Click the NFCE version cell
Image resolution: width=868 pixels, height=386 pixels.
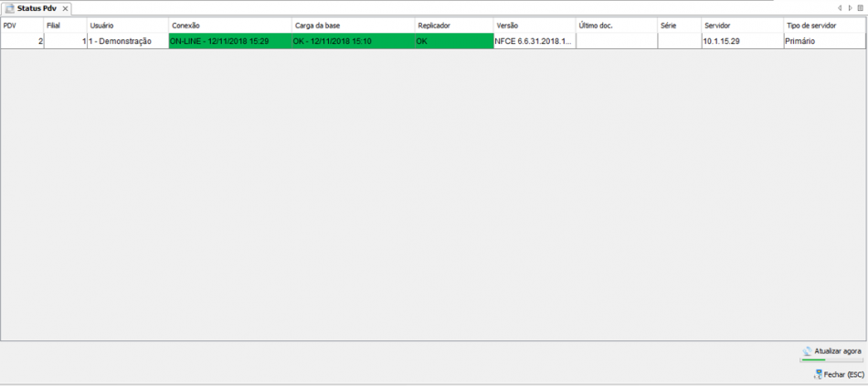point(534,41)
